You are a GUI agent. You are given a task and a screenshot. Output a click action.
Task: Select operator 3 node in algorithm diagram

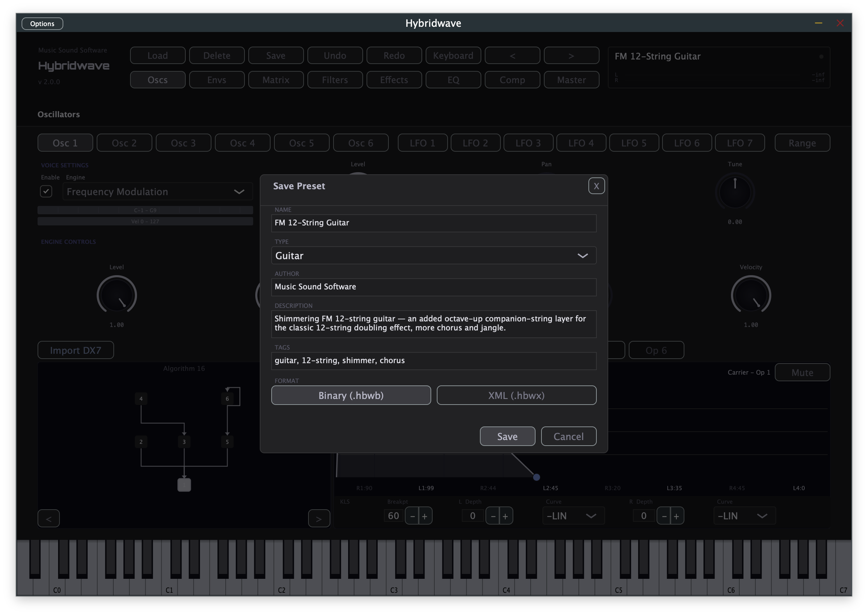tap(184, 441)
